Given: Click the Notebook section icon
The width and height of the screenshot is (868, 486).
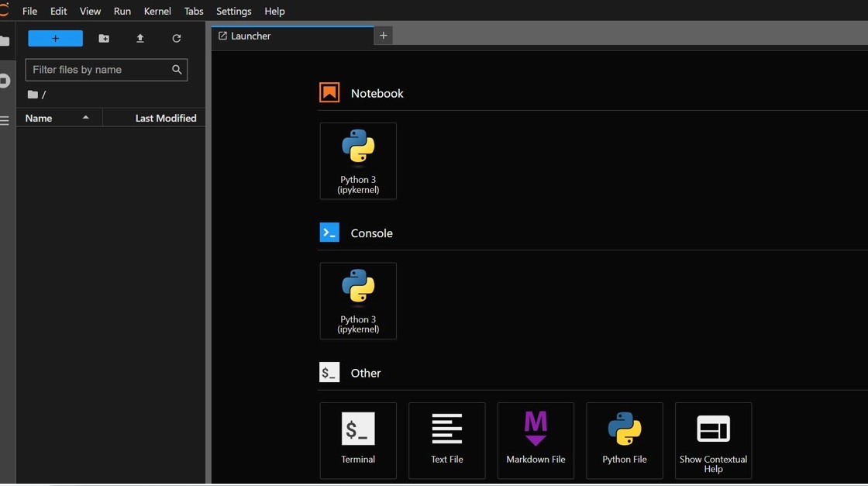Looking at the screenshot, I should [x=329, y=92].
